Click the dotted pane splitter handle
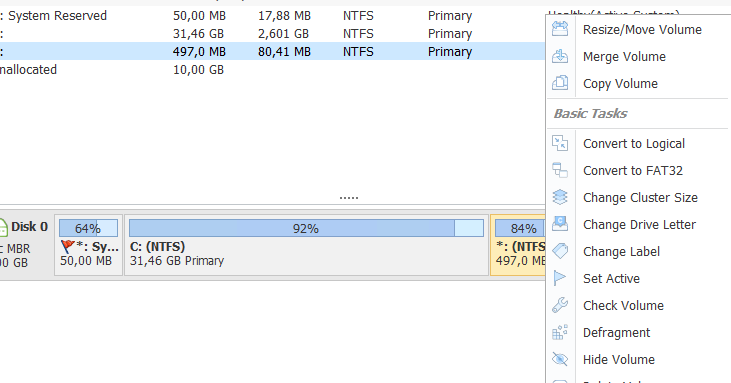Screen dimensions: 731x383 click(x=349, y=198)
